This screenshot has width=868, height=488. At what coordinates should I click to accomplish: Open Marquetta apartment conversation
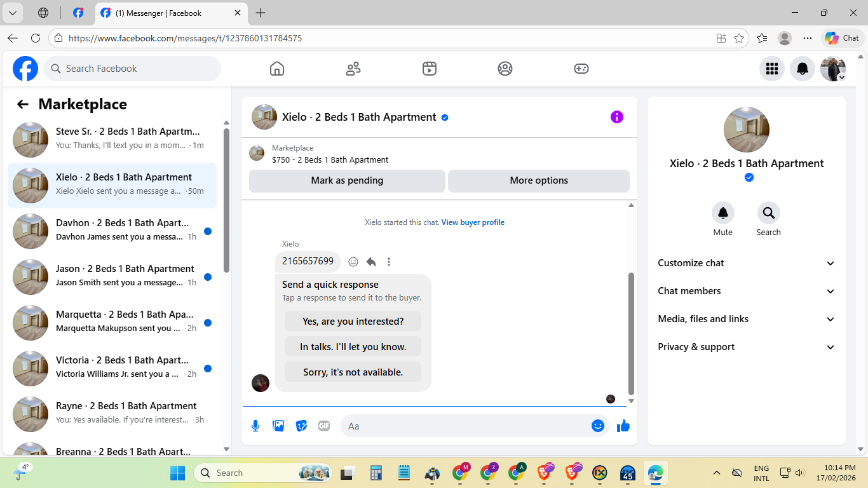(112, 323)
